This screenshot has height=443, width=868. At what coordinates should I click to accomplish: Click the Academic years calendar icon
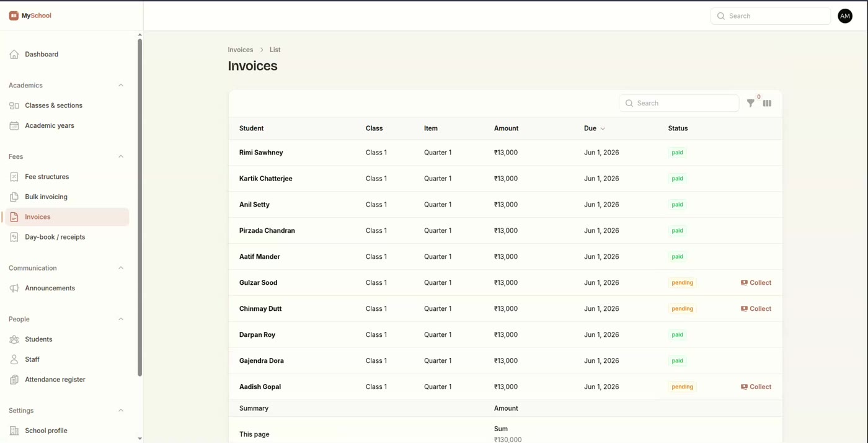point(14,126)
